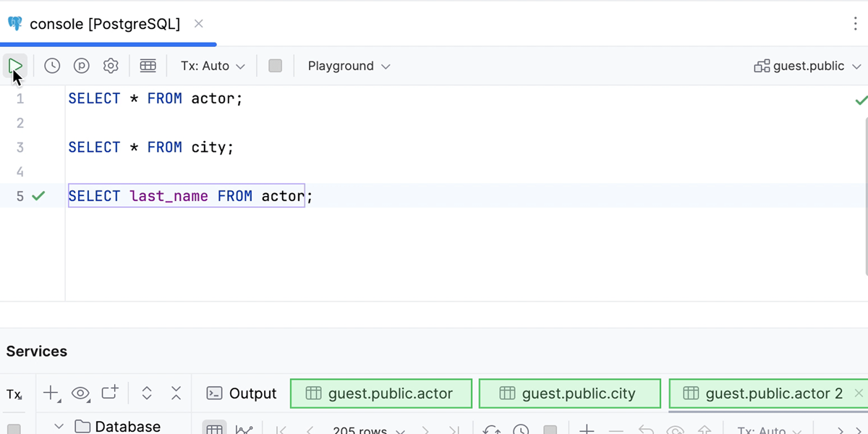Switch to the guest.public.city result tab
The image size is (868, 434).
click(569, 393)
